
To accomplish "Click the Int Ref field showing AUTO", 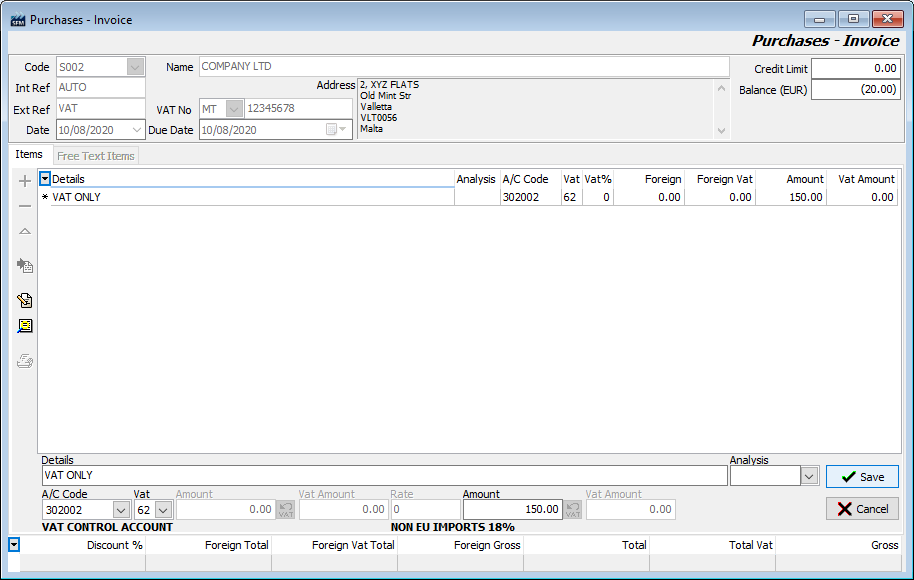I will point(100,87).
